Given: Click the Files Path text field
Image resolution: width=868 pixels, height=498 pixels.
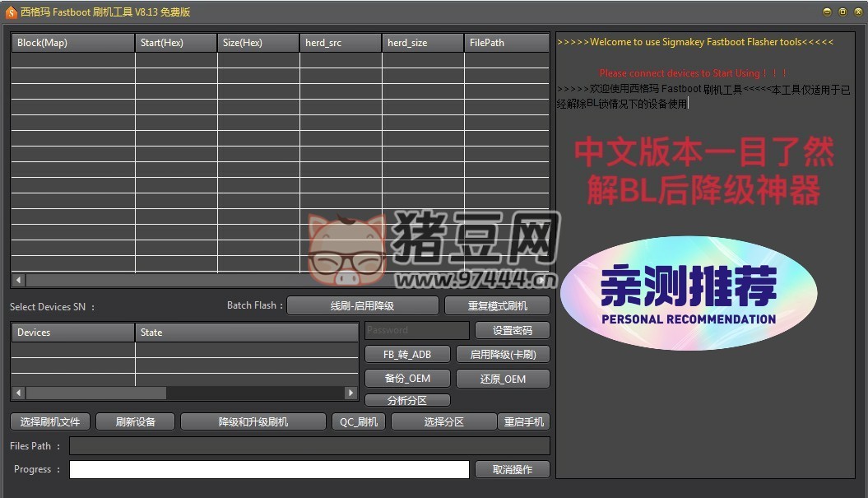Looking at the screenshot, I should pyautogui.click(x=309, y=446).
